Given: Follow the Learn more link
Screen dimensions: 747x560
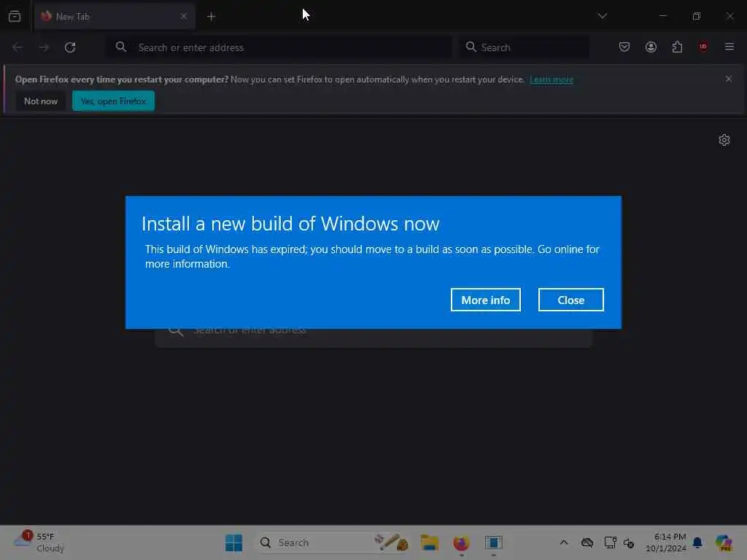Looking at the screenshot, I should pos(551,79).
